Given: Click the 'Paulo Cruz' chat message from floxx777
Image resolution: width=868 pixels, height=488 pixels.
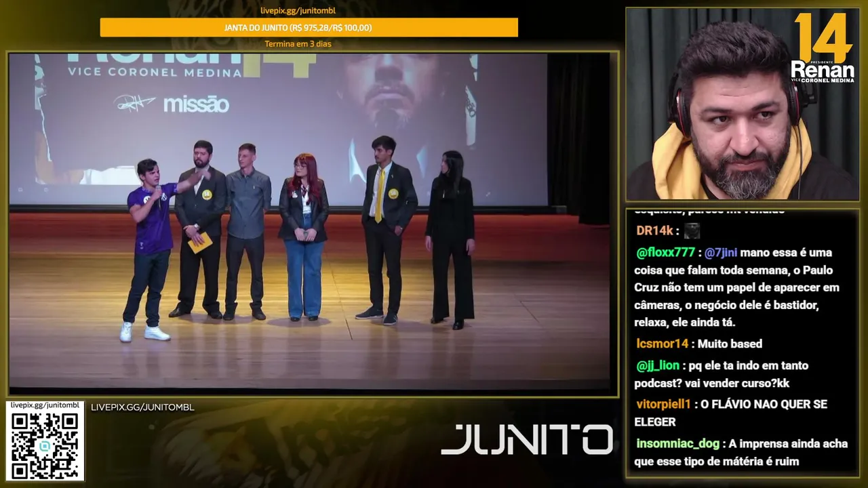Looking at the screenshot, I should [x=737, y=287].
